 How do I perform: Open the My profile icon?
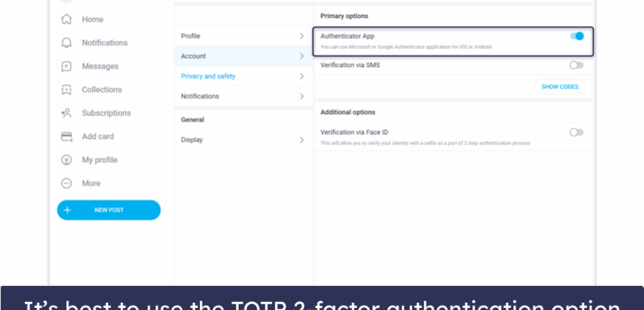coord(66,160)
